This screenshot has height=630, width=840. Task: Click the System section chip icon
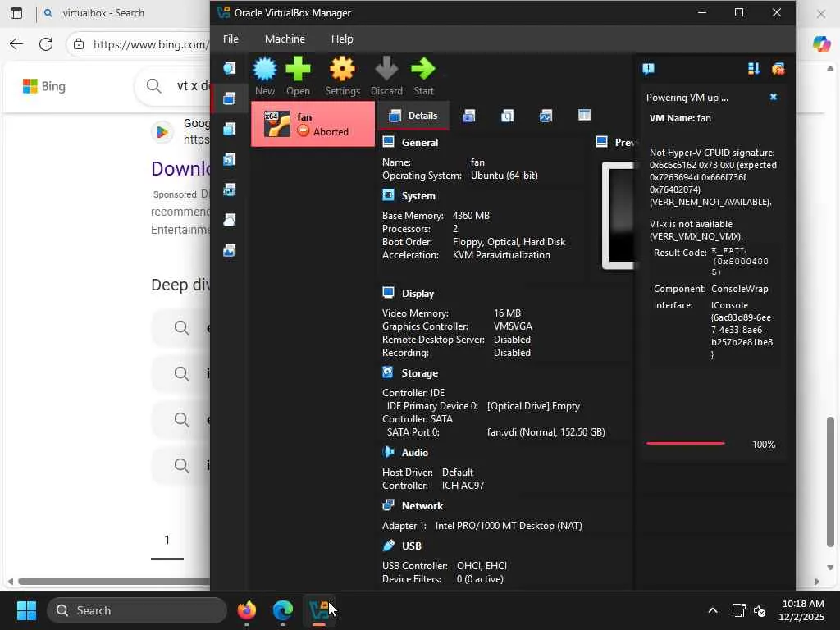388,195
